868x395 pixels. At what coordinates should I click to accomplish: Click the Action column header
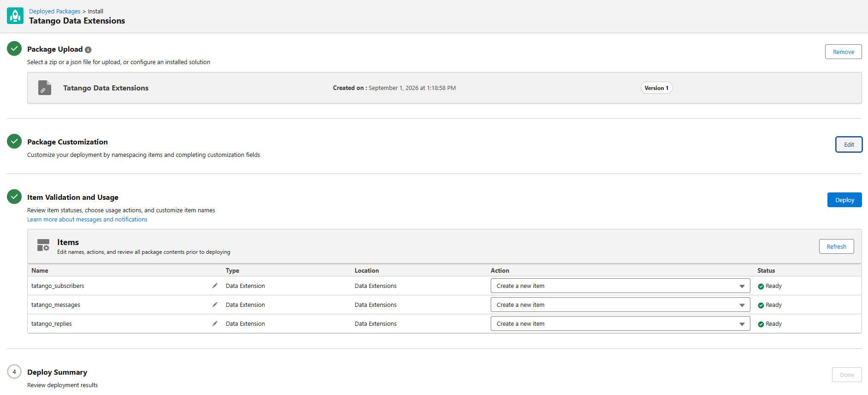tap(500, 270)
